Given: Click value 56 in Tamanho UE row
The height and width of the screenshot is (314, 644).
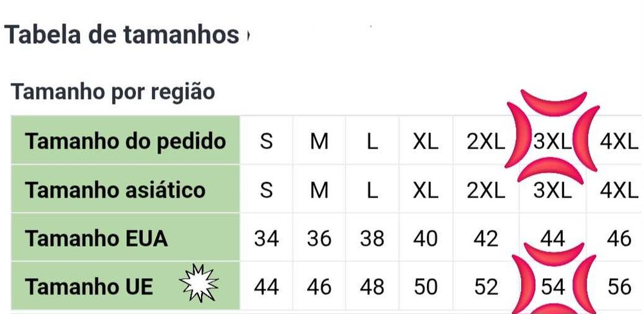Looking at the screenshot, I should click(x=619, y=286).
